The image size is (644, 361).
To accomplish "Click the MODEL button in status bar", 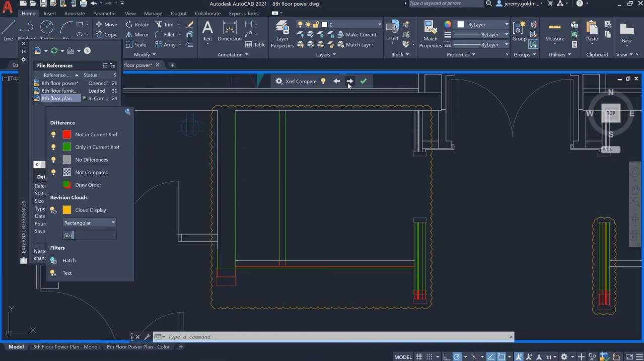I will tap(403, 357).
